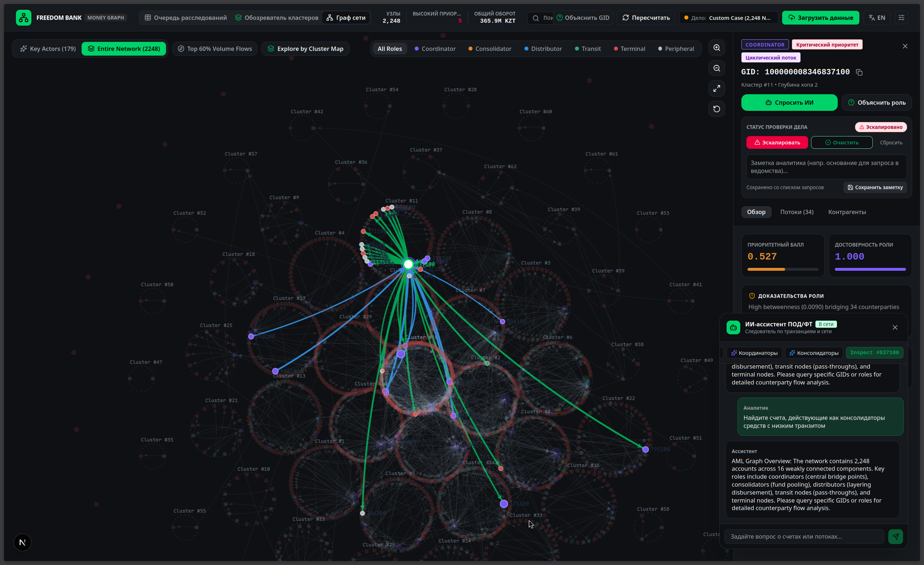Click the zoom in graph icon

[x=716, y=48]
